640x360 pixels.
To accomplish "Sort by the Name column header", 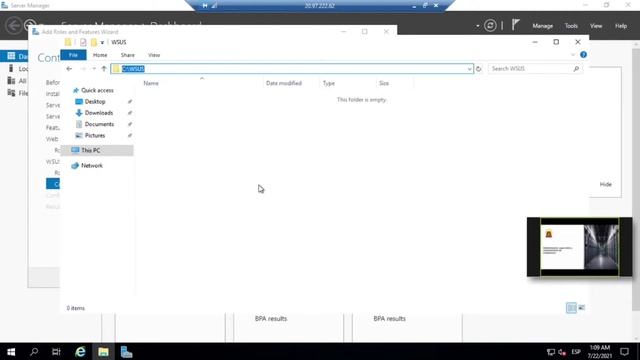I will pyautogui.click(x=151, y=83).
